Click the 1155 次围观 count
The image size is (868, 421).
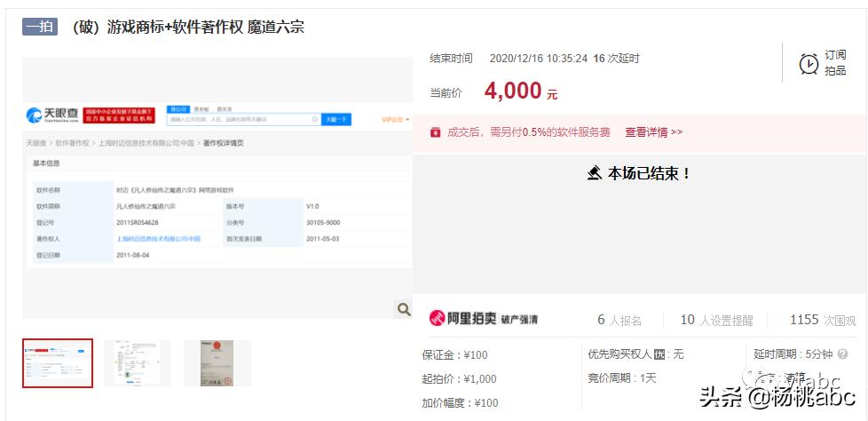[x=823, y=320]
